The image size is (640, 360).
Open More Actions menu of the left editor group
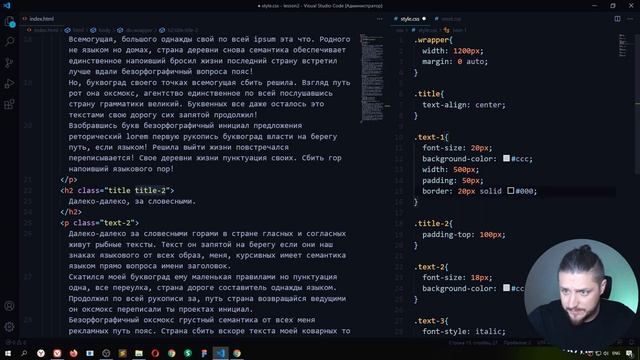[x=380, y=18]
